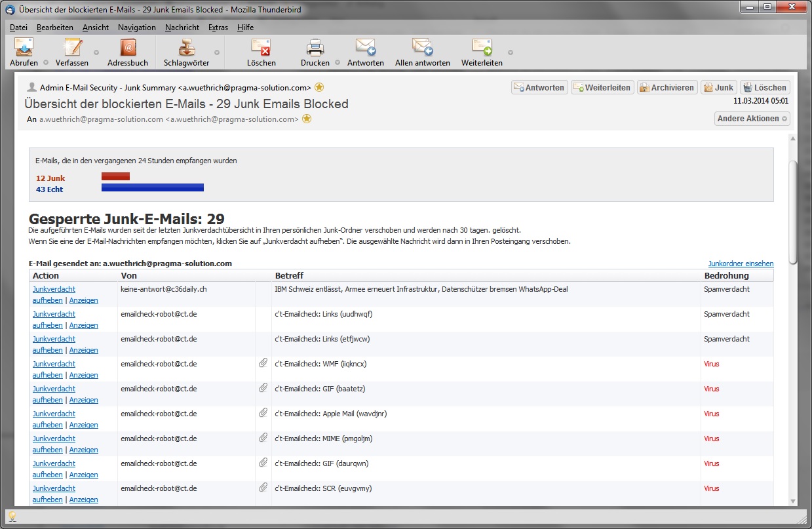The image size is (812, 529).
Task: Click the Weiterleiten button in the message header
Action: point(602,87)
